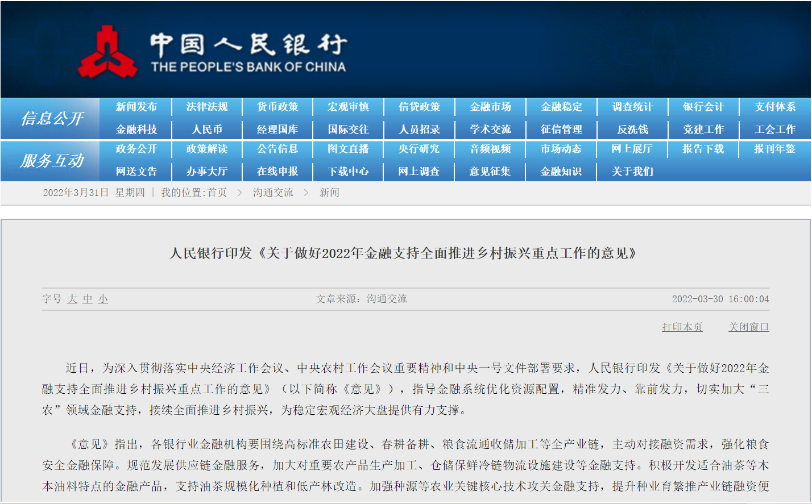Screen dimensions: 812x504
Task: Select 下载中心 menu entry
Action: point(349,172)
